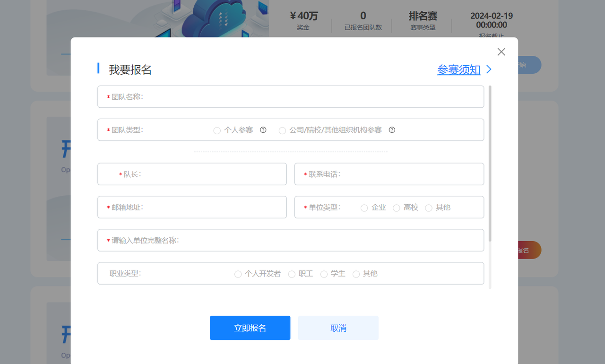The image size is (605, 364).
Task: Click the chevron arrow beside 参赛须知
Action: tap(489, 69)
